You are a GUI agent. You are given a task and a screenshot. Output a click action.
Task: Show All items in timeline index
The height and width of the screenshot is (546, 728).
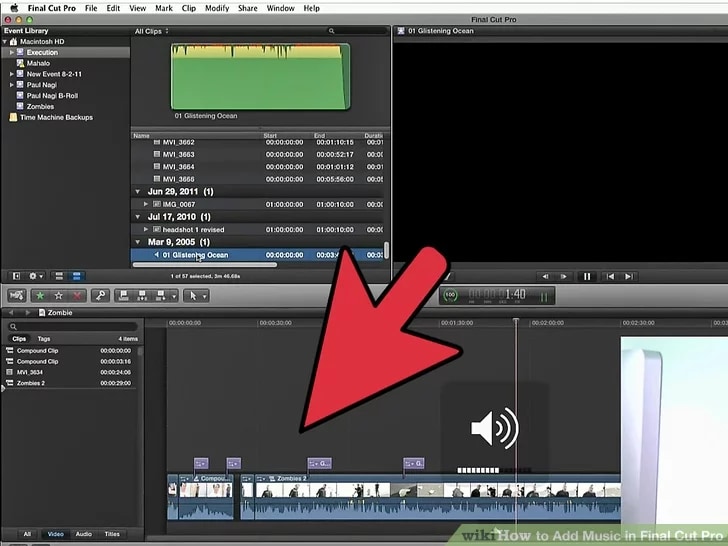[x=27, y=534]
